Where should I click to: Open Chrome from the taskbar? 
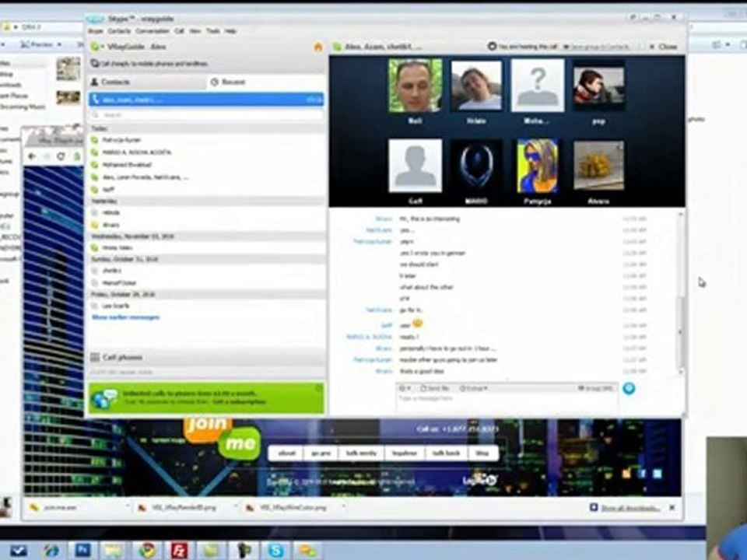coord(147,551)
